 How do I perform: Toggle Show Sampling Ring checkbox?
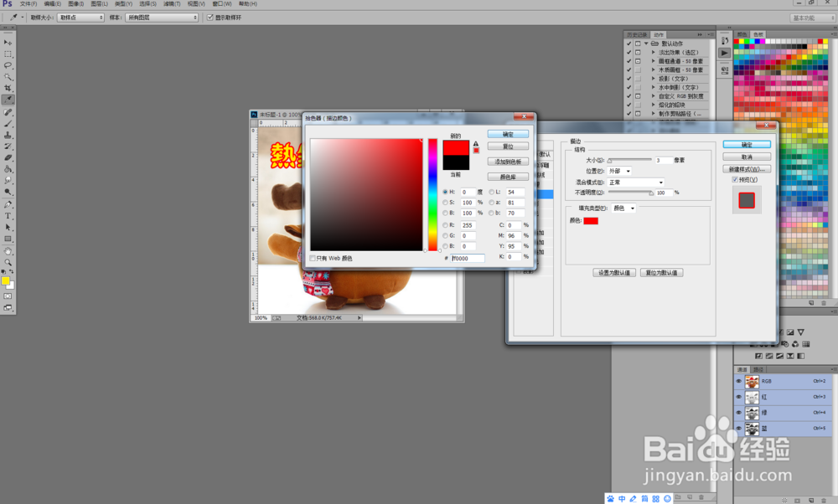pos(210,18)
